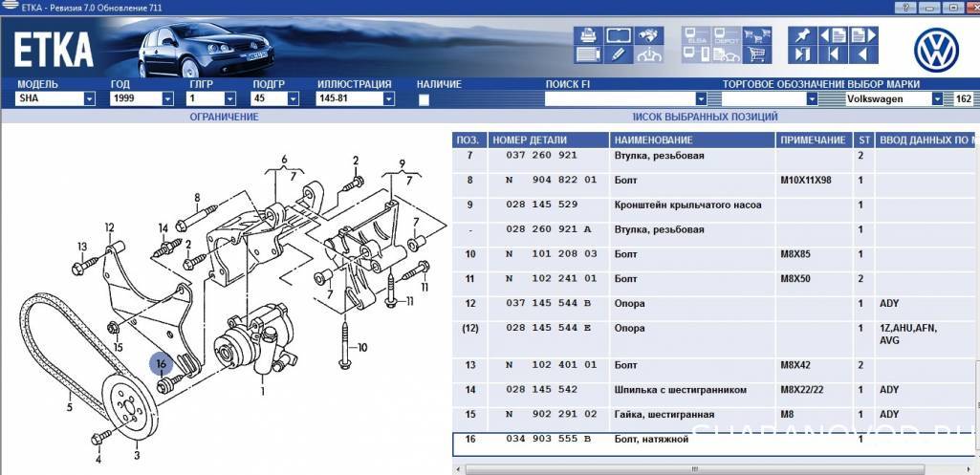Open the single shopping cart icon
The image size is (980, 475).
tap(756, 54)
